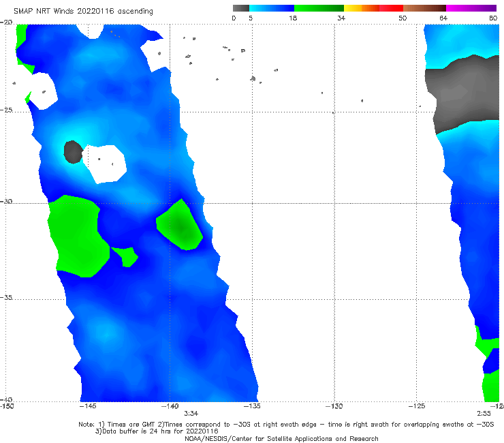Click the latitude label '-30'
504x443 pixels.
coord(6,201)
